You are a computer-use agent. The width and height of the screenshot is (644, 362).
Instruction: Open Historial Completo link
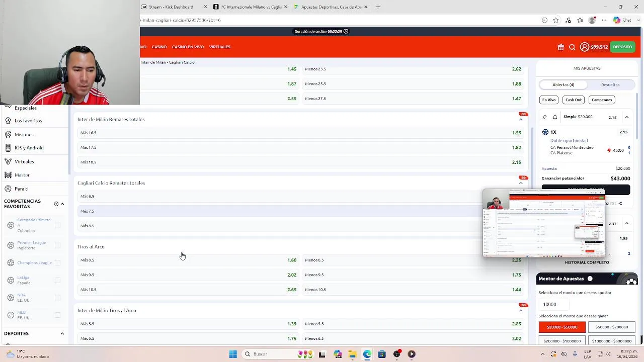[x=587, y=262]
